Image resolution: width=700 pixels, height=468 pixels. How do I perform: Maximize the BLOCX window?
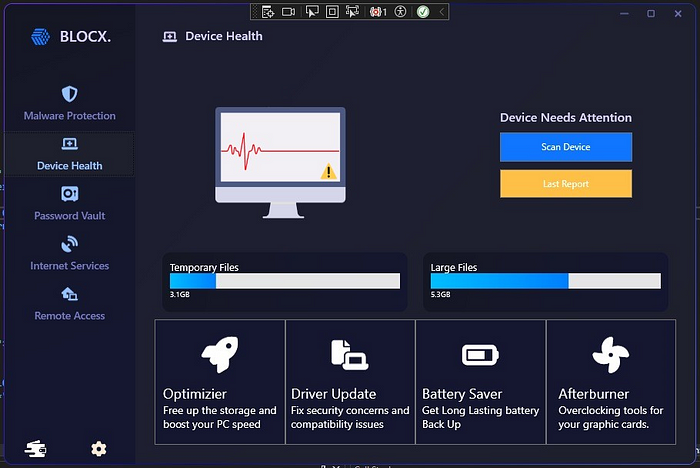click(651, 14)
